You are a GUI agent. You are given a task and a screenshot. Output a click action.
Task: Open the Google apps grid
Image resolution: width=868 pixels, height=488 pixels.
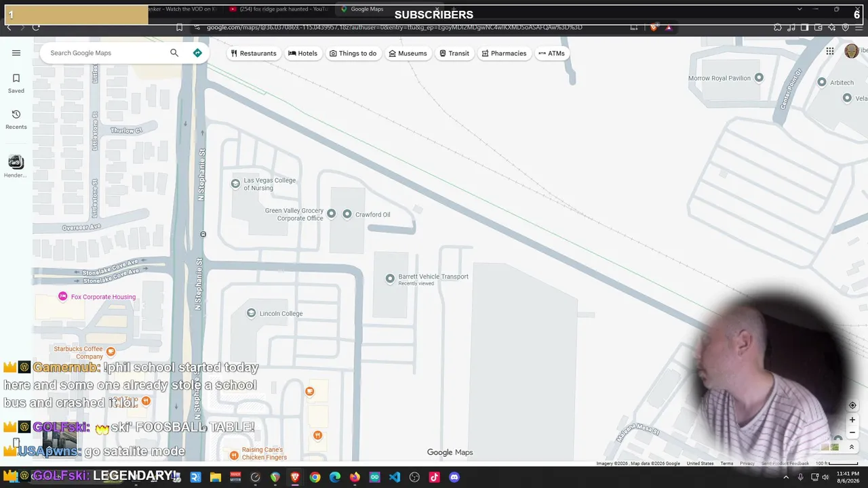pos(830,52)
